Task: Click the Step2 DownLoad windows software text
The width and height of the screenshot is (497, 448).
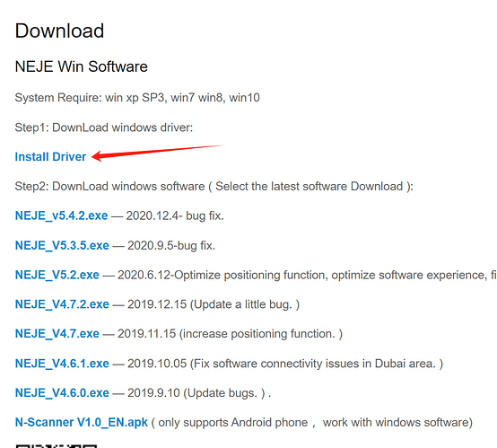Action: pyautogui.click(x=214, y=186)
